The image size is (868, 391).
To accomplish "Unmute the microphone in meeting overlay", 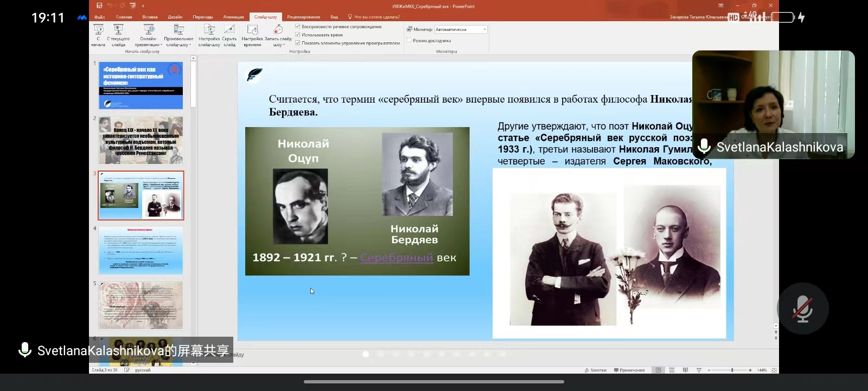I will point(802,308).
